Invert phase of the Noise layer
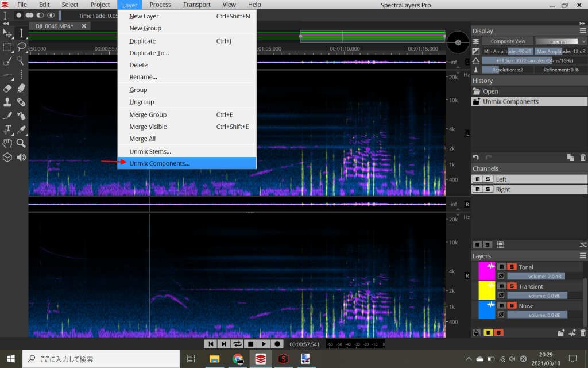 [501, 315]
